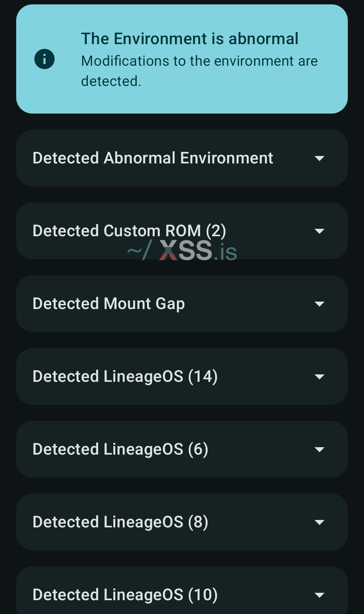Viewport: 364px width, 614px height.
Task: Open the Detected LineageOS (6) dropdown arrow
Action: pos(319,449)
